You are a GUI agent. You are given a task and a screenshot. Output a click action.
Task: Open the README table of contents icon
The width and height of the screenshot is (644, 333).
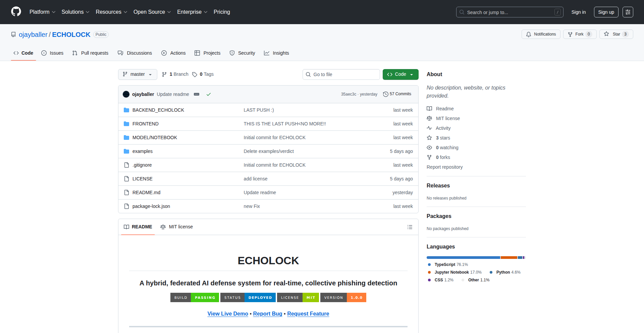click(x=410, y=227)
